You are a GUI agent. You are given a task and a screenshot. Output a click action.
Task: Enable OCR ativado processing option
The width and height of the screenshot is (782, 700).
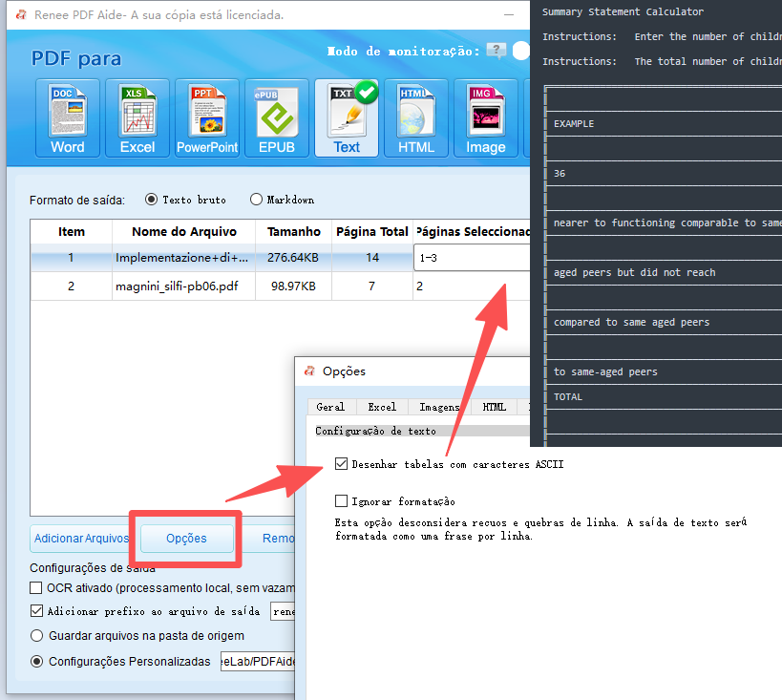[x=35, y=588]
